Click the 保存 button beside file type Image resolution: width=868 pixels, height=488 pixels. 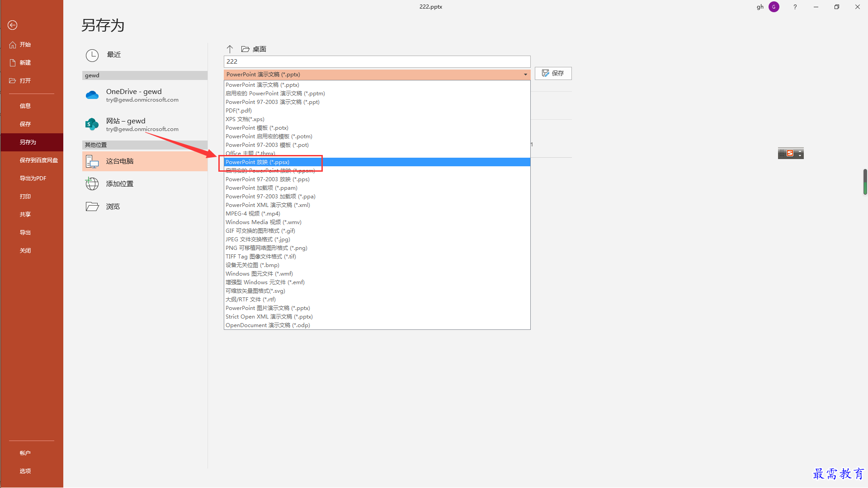[553, 73]
